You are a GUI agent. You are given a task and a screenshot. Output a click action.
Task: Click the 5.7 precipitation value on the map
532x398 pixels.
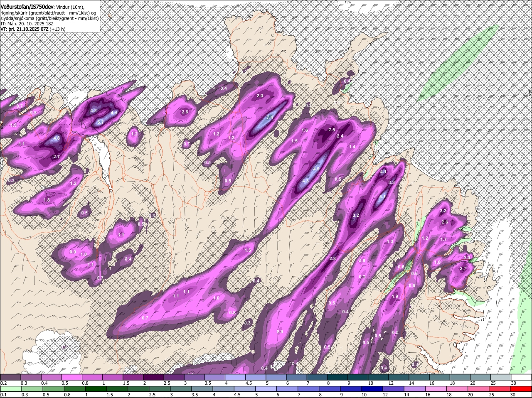(x=100, y=122)
